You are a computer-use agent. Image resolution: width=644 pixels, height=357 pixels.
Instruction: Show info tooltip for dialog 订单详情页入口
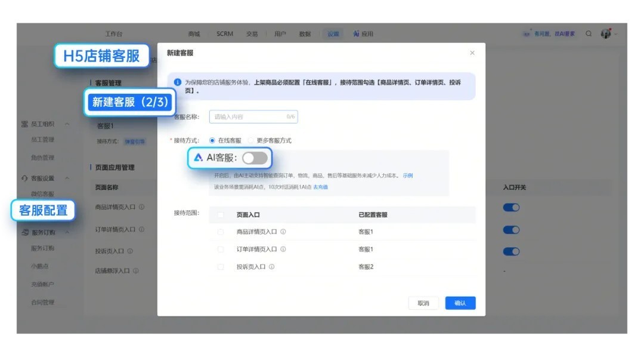(283, 249)
